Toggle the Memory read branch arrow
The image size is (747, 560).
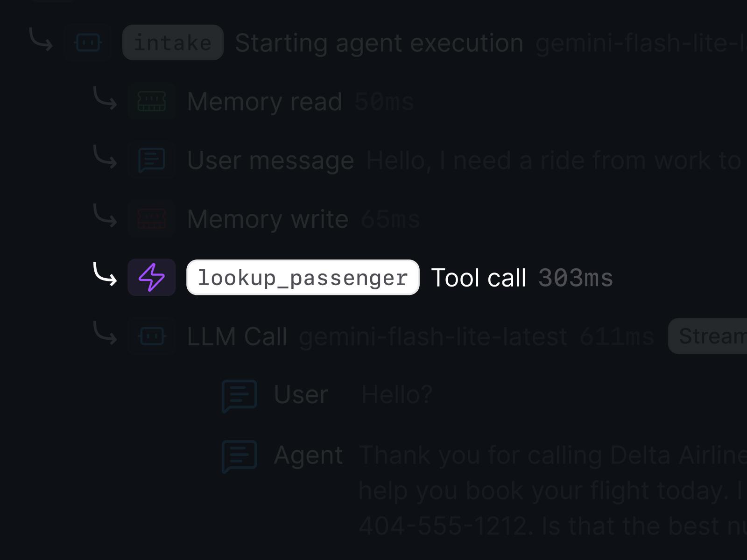pos(105,98)
